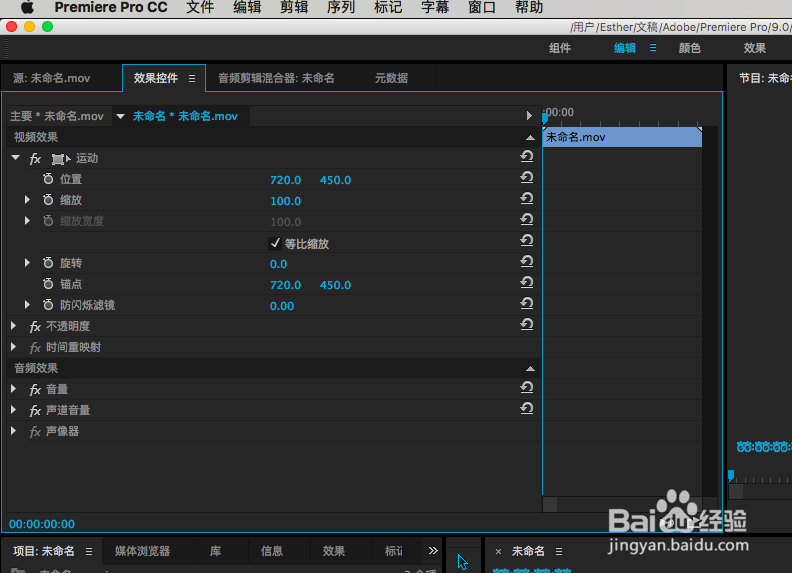Viewport: 792px width, 573px height.
Task: Reset the 缩放宽度 parameter
Action: click(527, 220)
